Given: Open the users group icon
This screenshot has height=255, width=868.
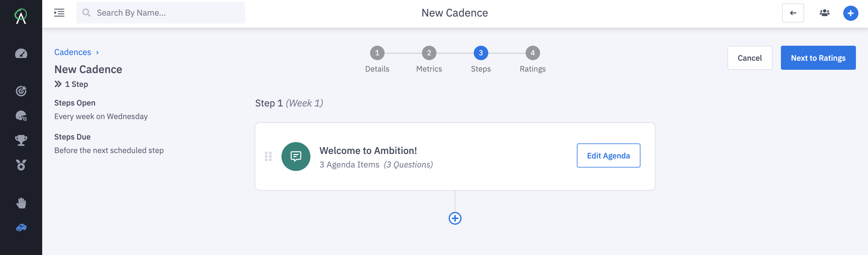Looking at the screenshot, I should point(824,13).
